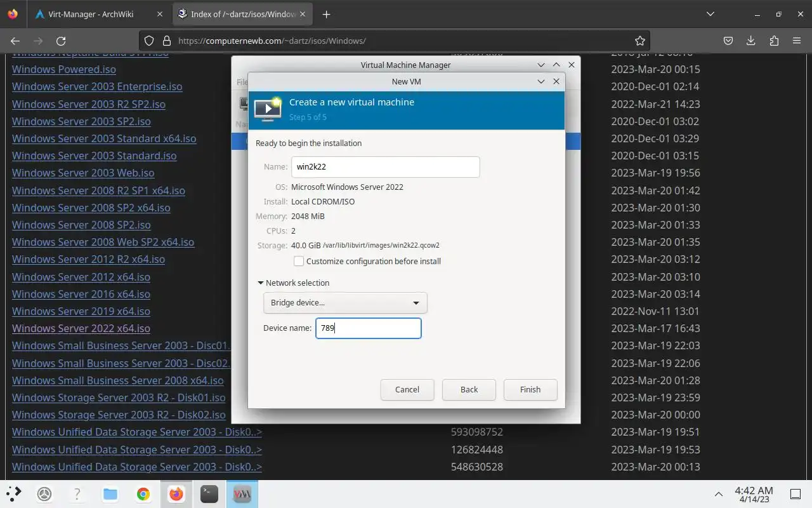Open the terminal from taskbar
This screenshot has height=508, width=812.
[x=209, y=493]
